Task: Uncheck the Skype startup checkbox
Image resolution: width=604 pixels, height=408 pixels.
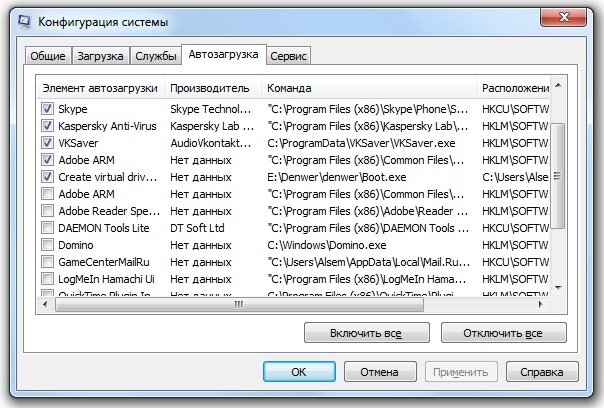Action: [47, 109]
